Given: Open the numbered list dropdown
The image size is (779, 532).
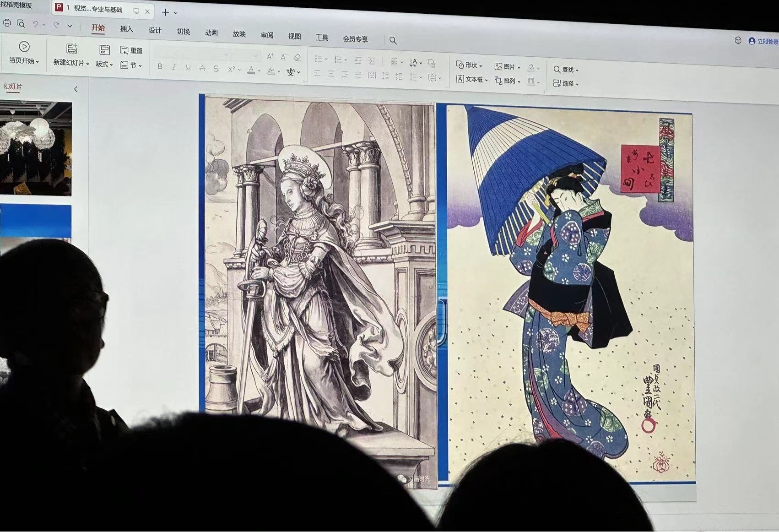Looking at the screenshot, I should tap(346, 60).
